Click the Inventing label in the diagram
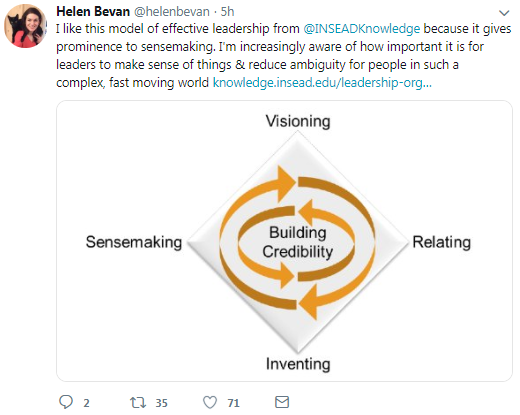Screen dimensions: 520x415 pos(298,364)
